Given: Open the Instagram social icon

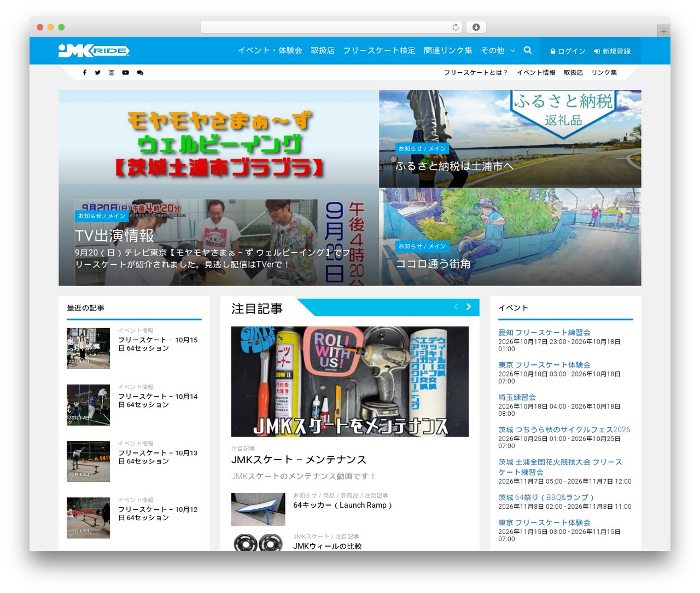Looking at the screenshot, I should click(112, 72).
